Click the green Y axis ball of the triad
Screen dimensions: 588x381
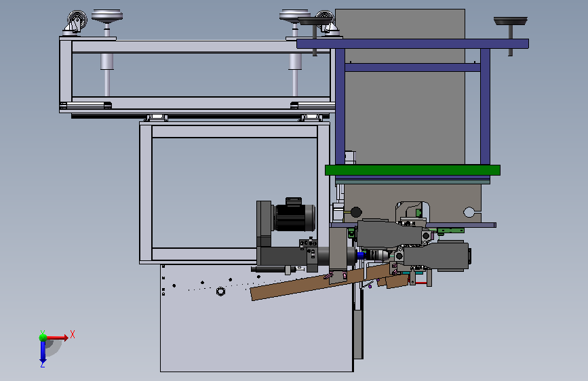pyautogui.click(x=43, y=337)
